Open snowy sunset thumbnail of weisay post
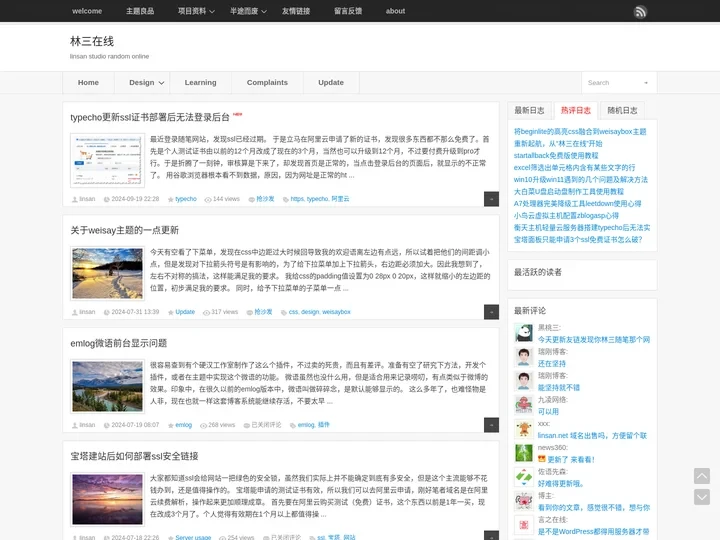Screen dimensions: 720x540 (107, 273)
